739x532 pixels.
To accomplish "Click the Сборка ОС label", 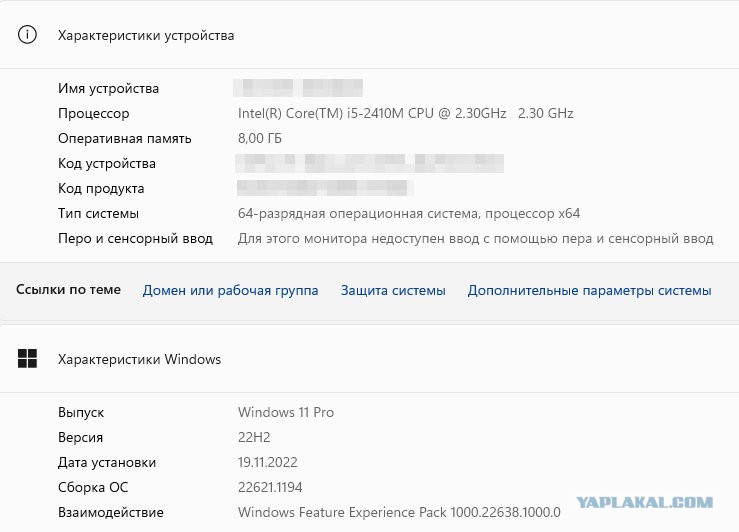I will tap(93, 487).
